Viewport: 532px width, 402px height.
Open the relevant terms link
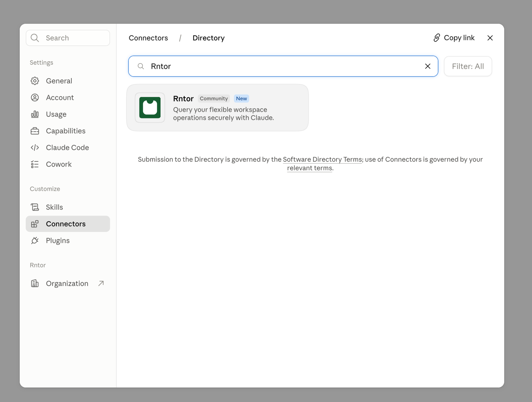point(310,168)
